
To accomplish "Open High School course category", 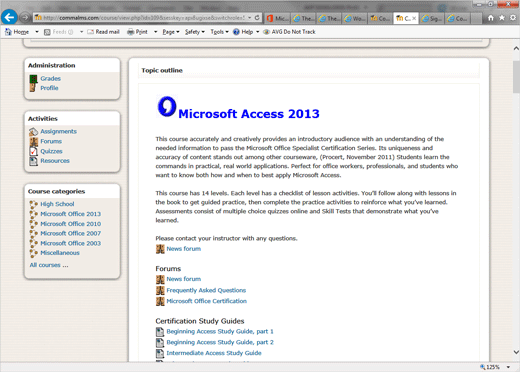I will point(57,204).
